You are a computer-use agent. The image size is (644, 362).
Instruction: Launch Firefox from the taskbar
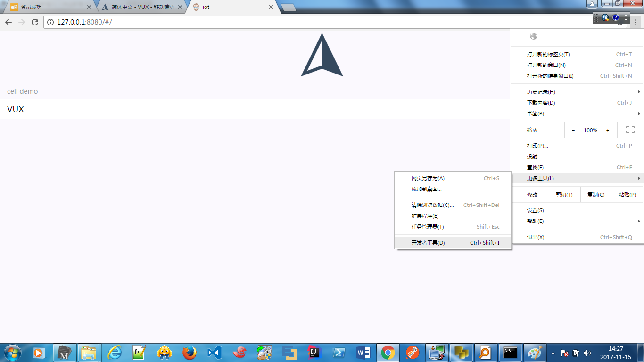coord(190,353)
